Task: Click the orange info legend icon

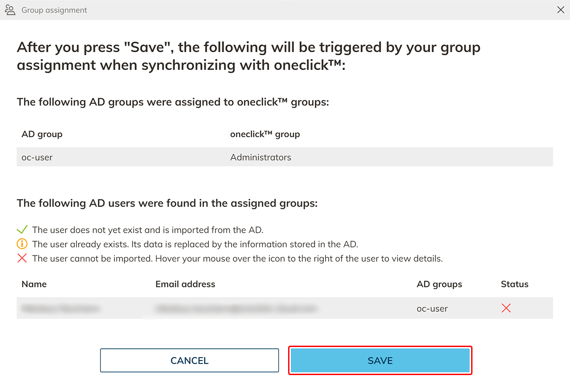Action: (x=22, y=244)
